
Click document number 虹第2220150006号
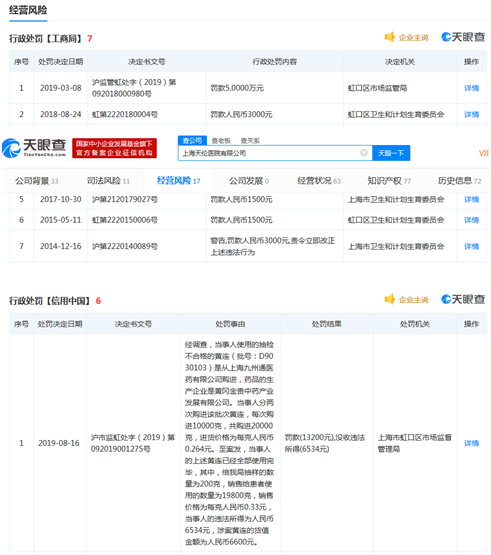click(x=125, y=220)
